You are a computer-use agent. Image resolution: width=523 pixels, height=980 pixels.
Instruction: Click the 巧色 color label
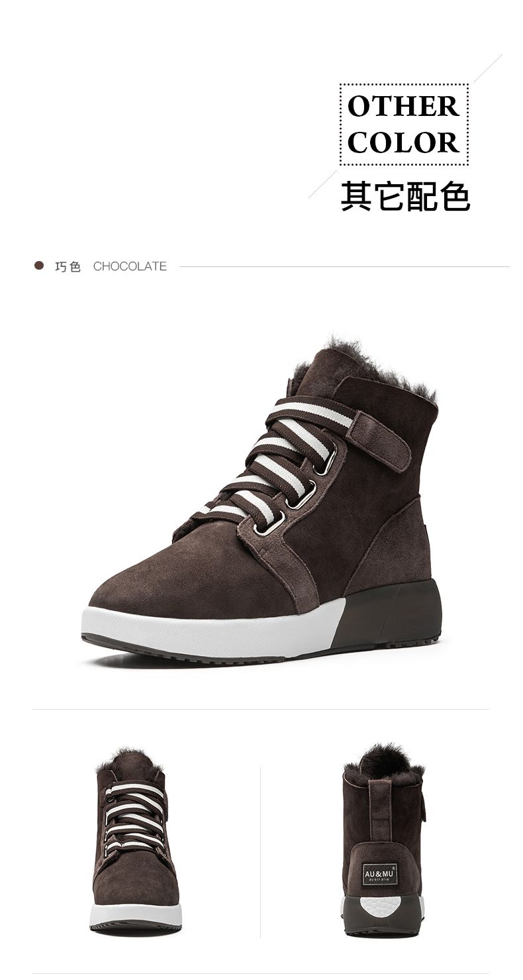[68, 266]
